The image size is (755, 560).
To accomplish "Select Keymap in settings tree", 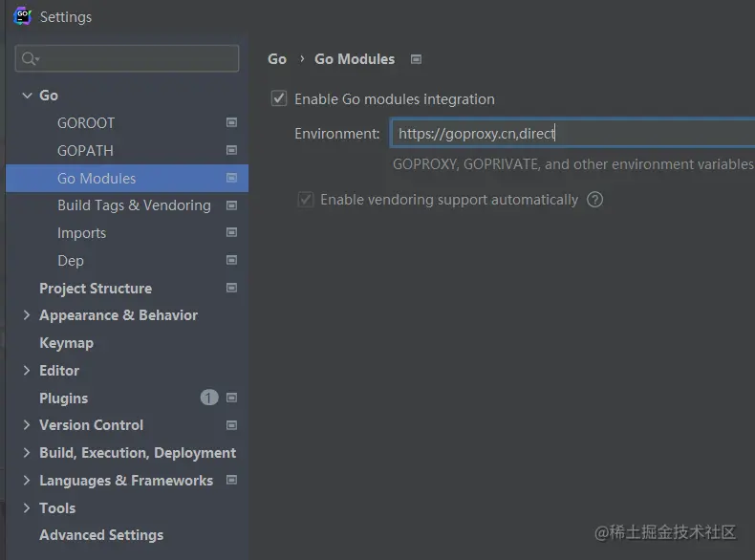I will click(66, 343).
